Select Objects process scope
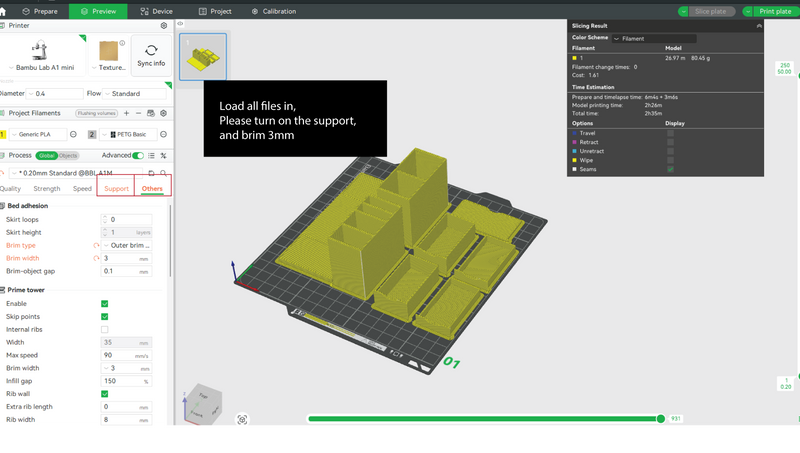Image resolution: width=800 pixels, height=453 pixels. [68, 156]
